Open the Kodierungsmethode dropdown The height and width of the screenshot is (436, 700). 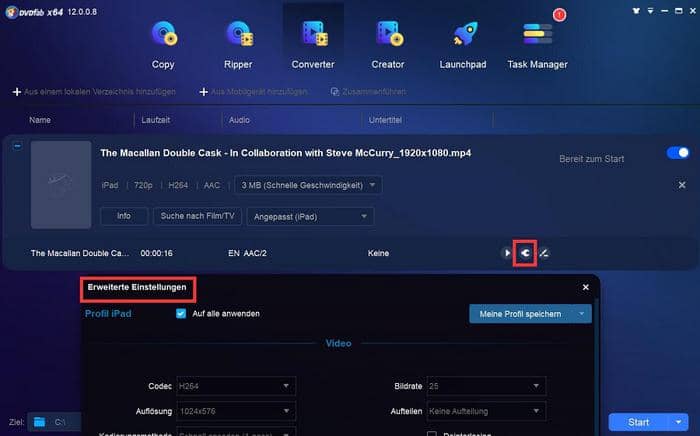click(x=236, y=433)
